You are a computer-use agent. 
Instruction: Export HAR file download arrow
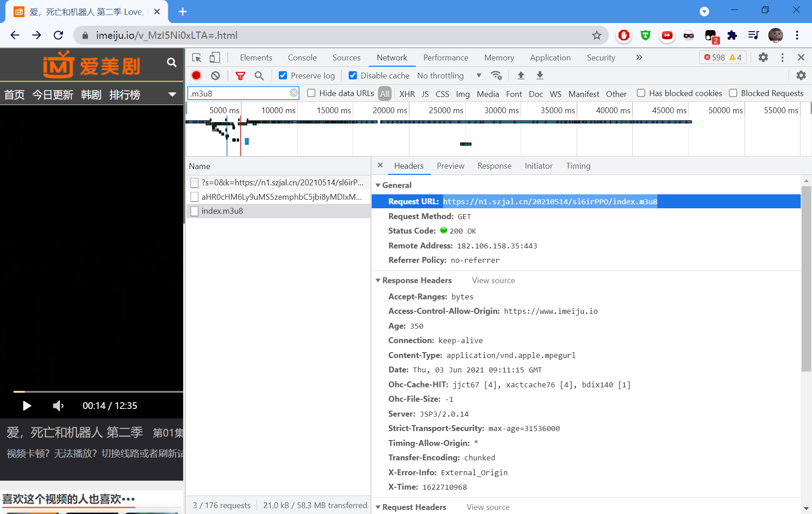pyautogui.click(x=540, y=75)
